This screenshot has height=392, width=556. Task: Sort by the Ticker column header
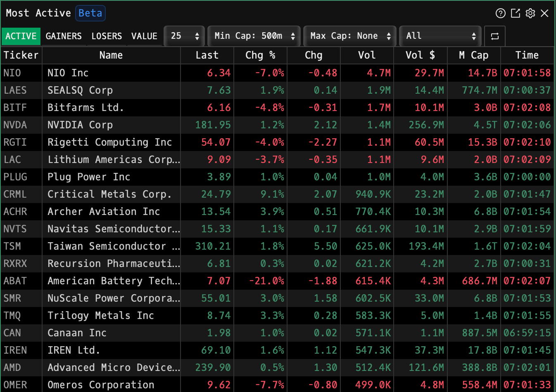coord(21,55)
